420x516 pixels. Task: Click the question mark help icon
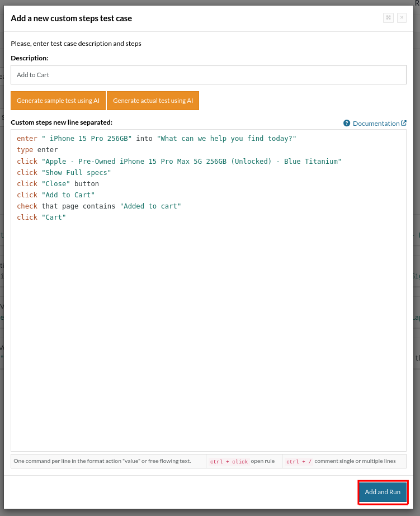coord(347,123)
